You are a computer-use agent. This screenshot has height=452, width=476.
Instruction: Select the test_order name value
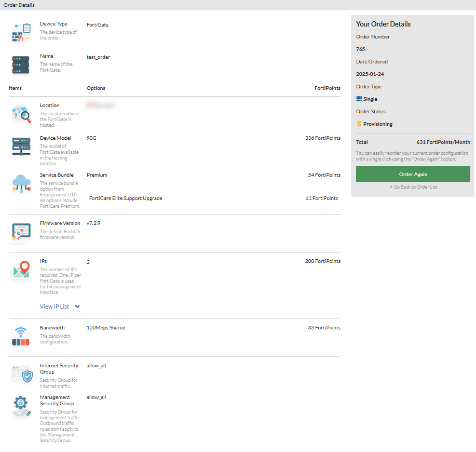tap(98, 57)
